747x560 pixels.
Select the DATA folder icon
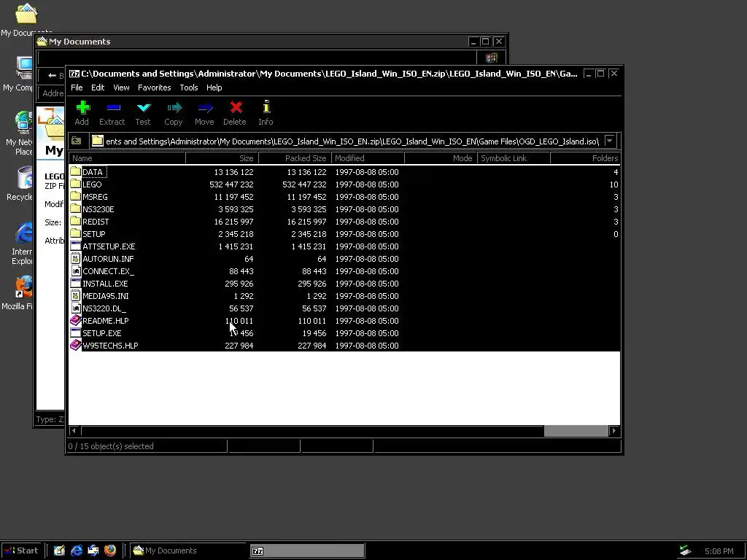[x=75, y=171]
